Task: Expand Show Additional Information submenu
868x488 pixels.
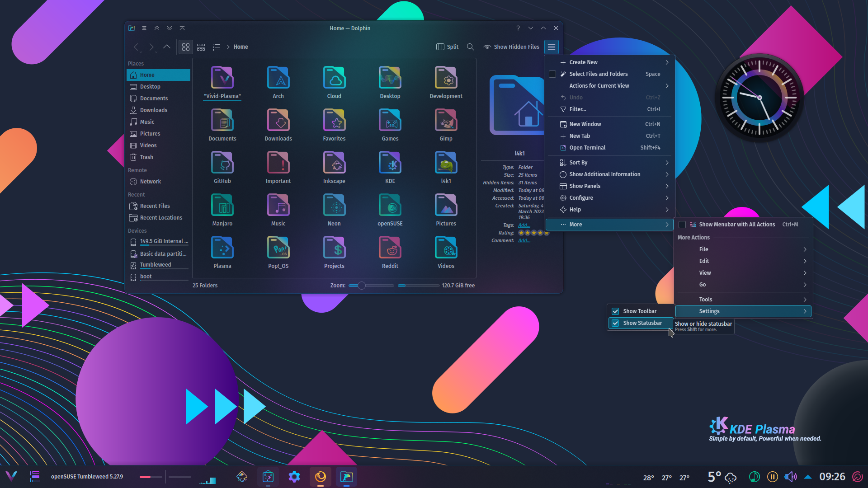Action: tap(610, 174)
